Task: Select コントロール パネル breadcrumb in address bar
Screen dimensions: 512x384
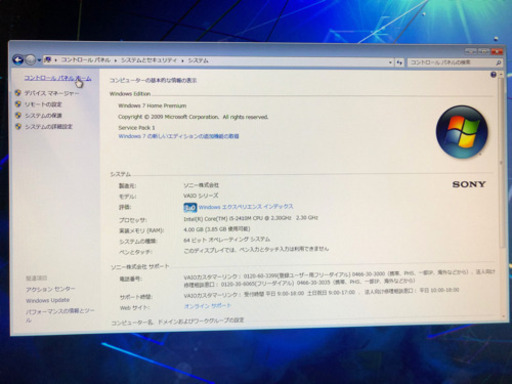Action: tap(85, 60)
